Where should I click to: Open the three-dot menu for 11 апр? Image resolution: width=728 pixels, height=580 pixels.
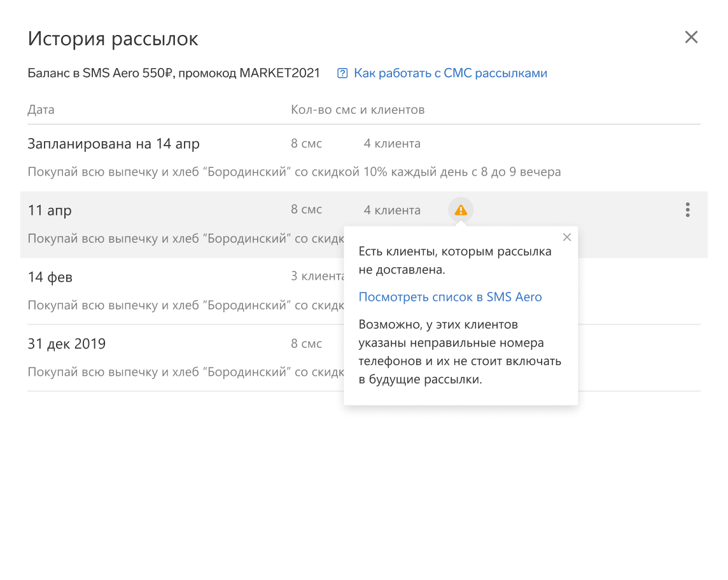coord(688,210)
